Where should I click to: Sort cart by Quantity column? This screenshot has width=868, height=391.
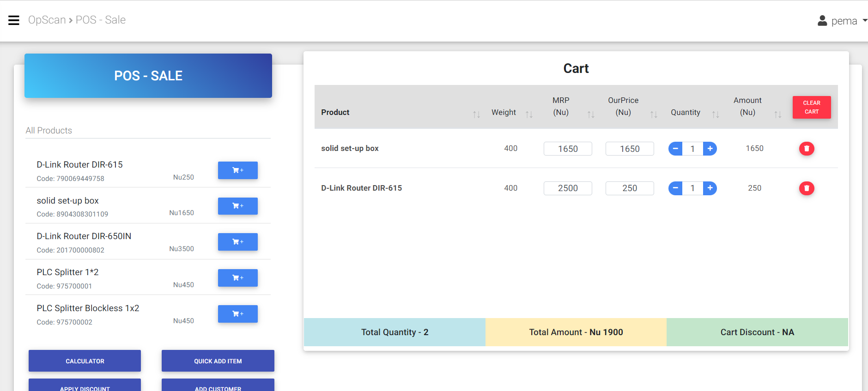click(715, 114)
